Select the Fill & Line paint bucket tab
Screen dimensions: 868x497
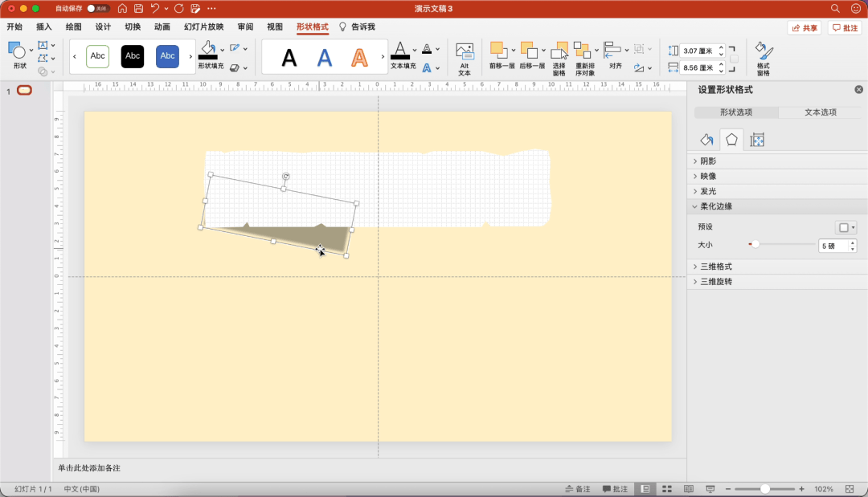pos(706,140)
